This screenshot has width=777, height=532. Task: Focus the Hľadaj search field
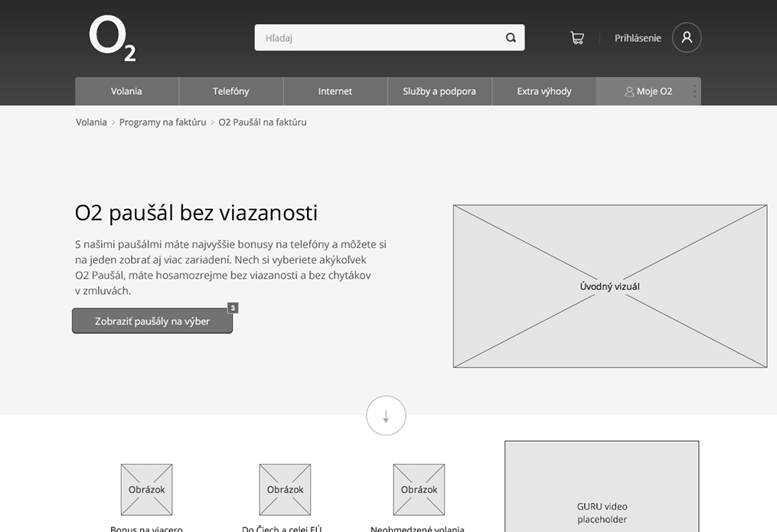(390, 38)
